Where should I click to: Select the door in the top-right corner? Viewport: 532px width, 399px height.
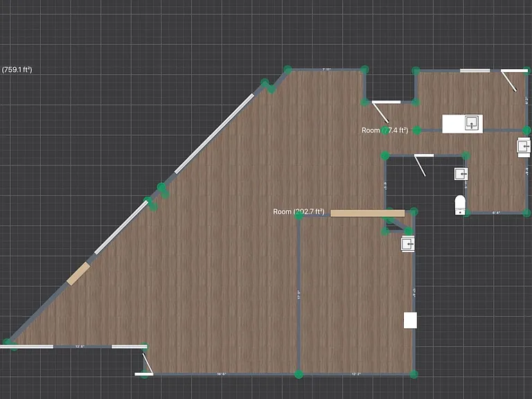513,80
